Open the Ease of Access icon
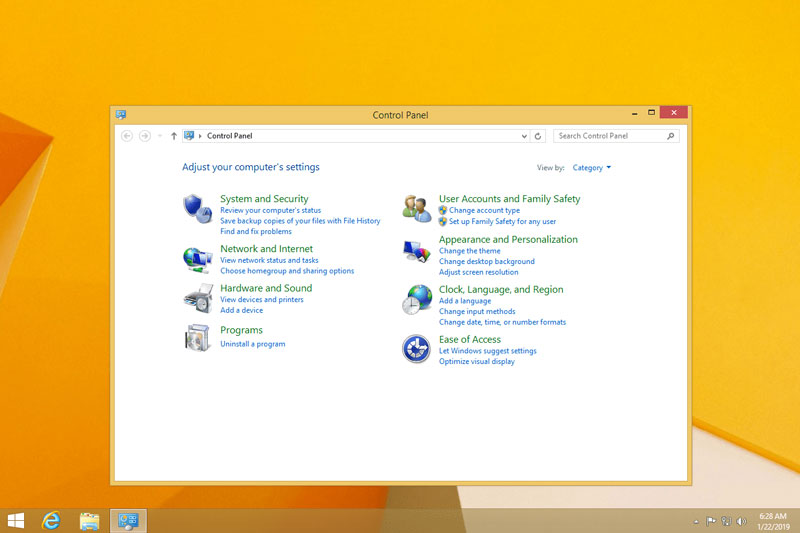This screenshot has width=800, height=533. coord(416,349)
